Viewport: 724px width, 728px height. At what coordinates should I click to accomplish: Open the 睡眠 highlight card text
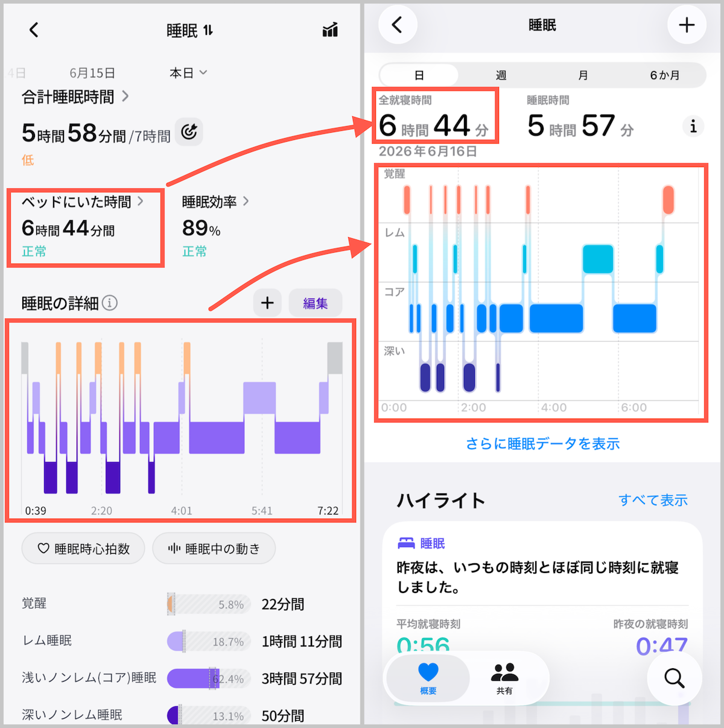538,577
